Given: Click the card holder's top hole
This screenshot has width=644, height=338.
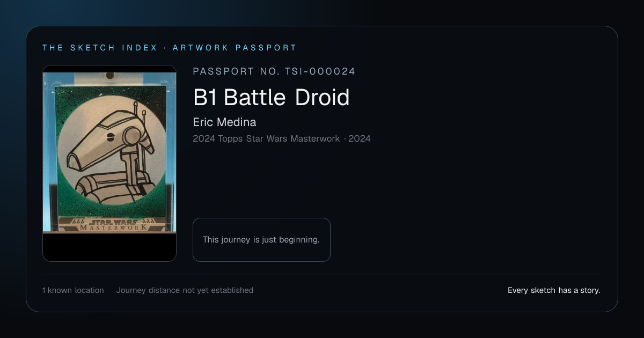Looking at the screenshot, I should click(110, 75).
